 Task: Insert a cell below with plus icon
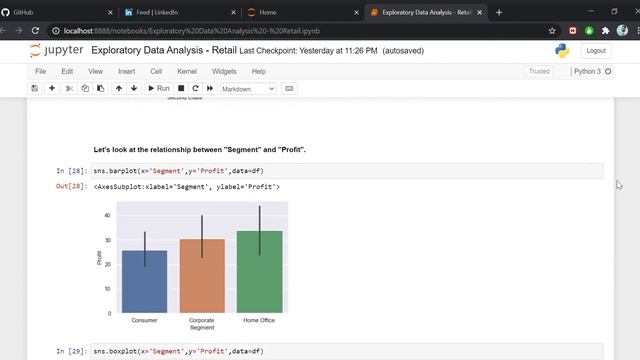(52, 89)
